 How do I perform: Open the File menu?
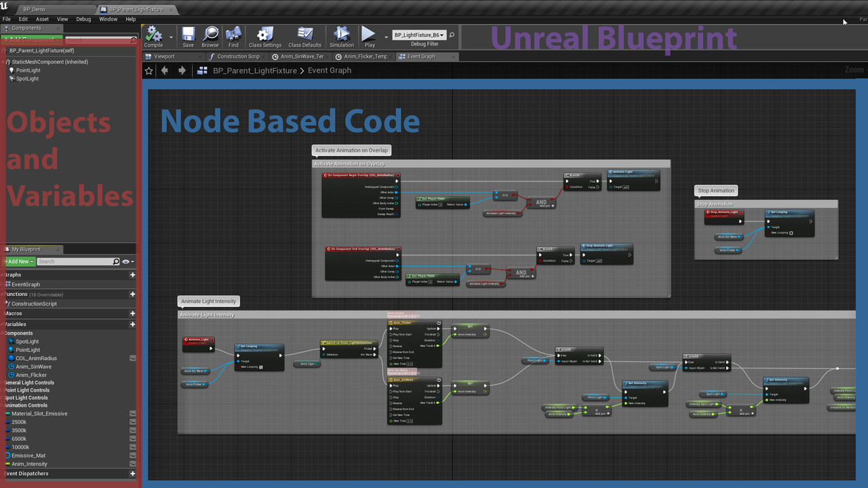(x=7, y=19)
